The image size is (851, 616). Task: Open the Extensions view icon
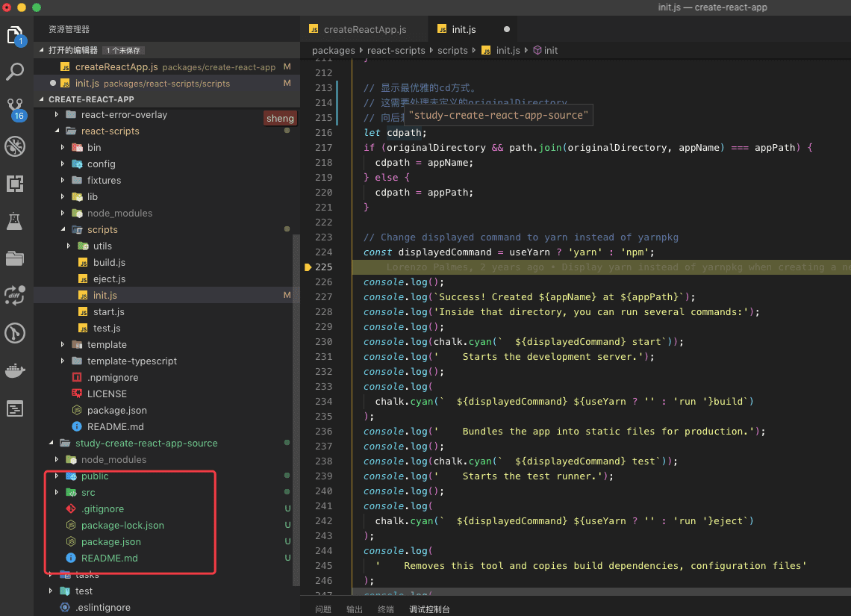pyautogui.click(x=15, y=184)
